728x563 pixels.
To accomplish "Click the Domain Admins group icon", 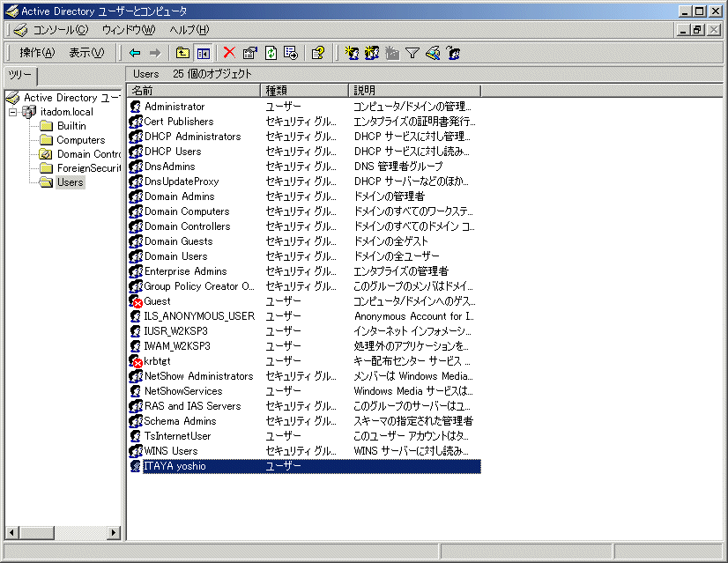I will (136, 196).
